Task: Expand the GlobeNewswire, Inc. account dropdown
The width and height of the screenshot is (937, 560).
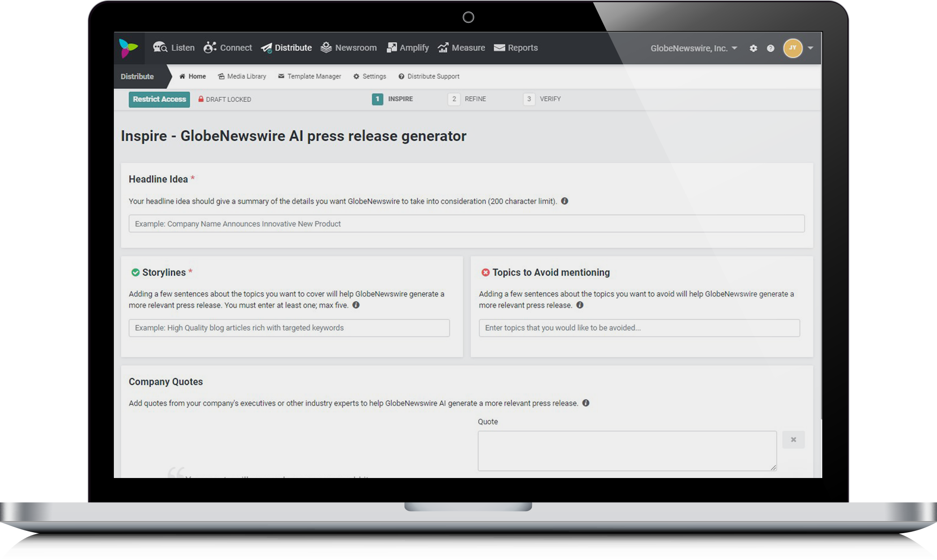Action: (x=694, y=48)
